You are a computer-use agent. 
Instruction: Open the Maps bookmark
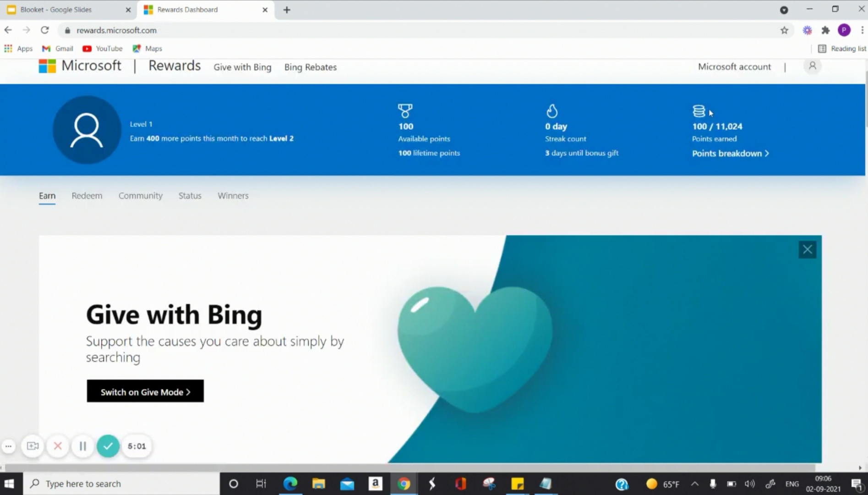(147, 49)
